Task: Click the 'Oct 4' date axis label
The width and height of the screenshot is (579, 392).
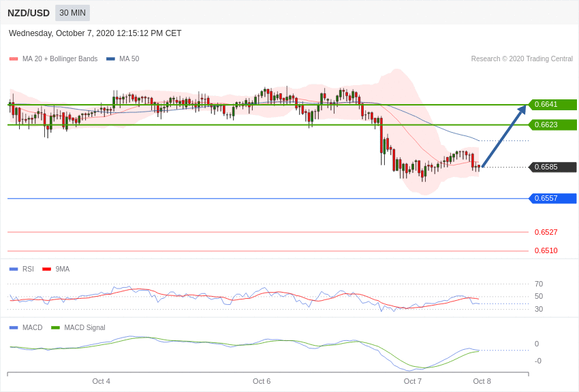Action: click(x=101, y=381)
